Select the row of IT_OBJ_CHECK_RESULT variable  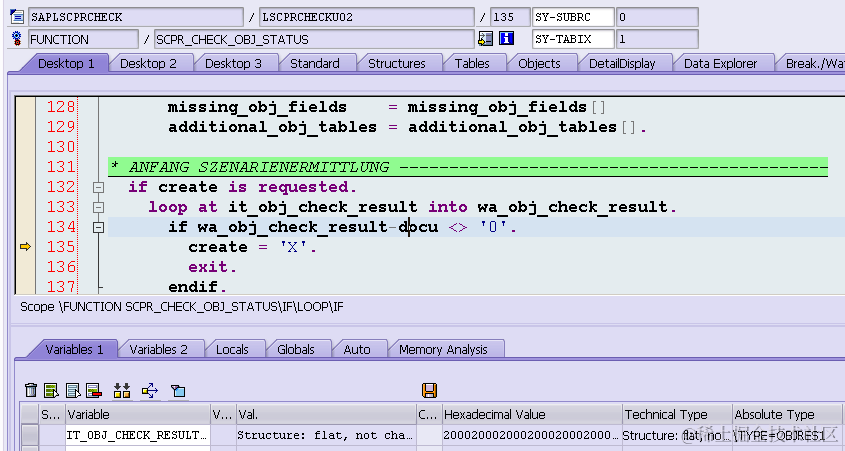(30, 435)
